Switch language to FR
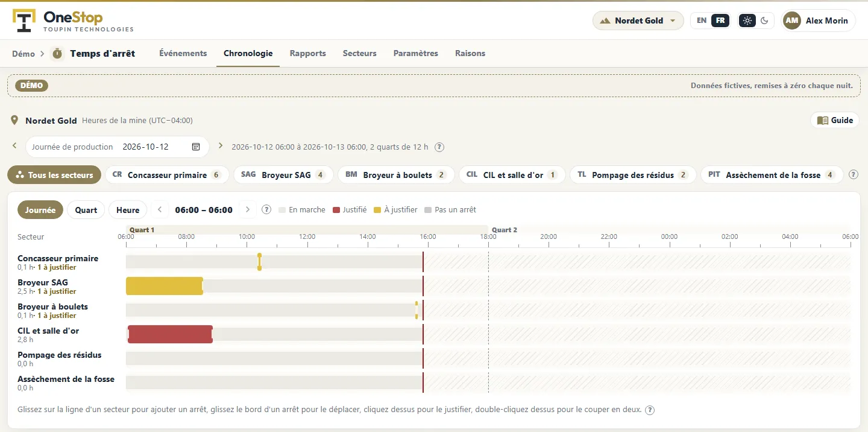Viewport: 868px width, 432px height. tap(720, 21)
